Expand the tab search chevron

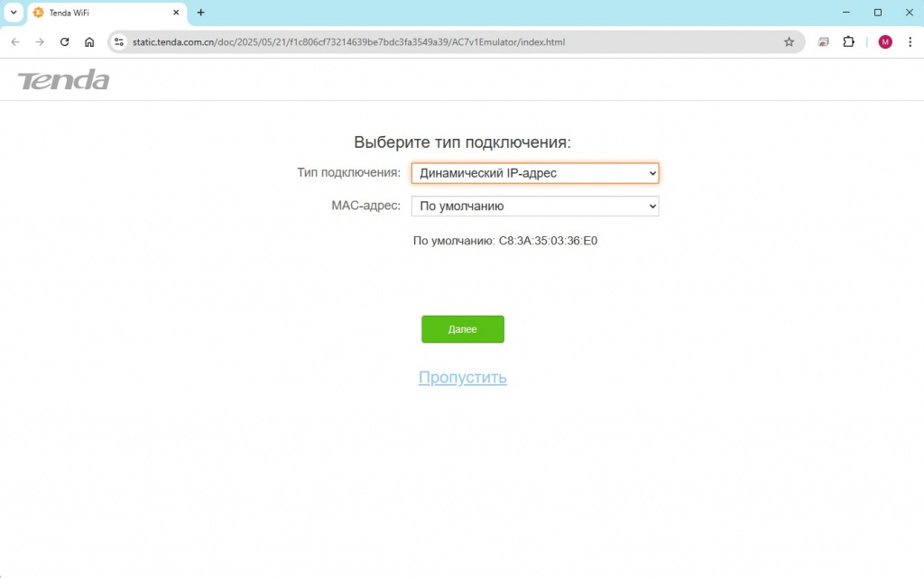tap(14, 13)
